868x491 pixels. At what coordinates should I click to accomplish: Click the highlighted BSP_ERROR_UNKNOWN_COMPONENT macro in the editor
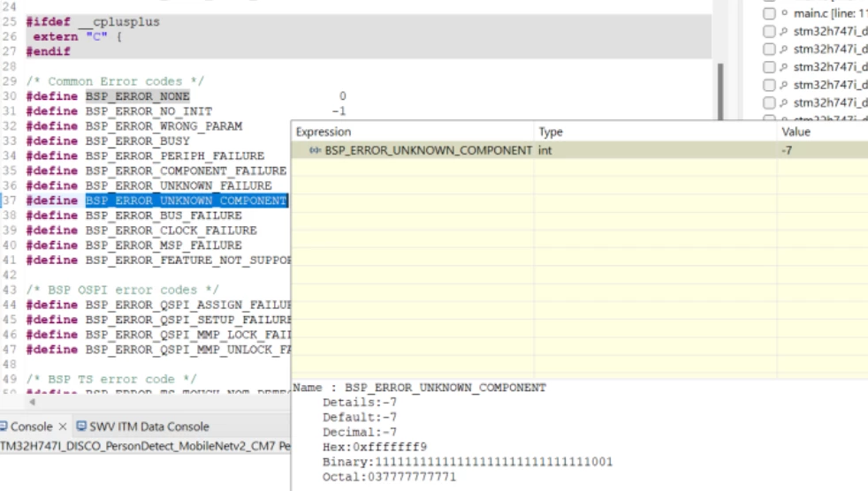point(187,200)
